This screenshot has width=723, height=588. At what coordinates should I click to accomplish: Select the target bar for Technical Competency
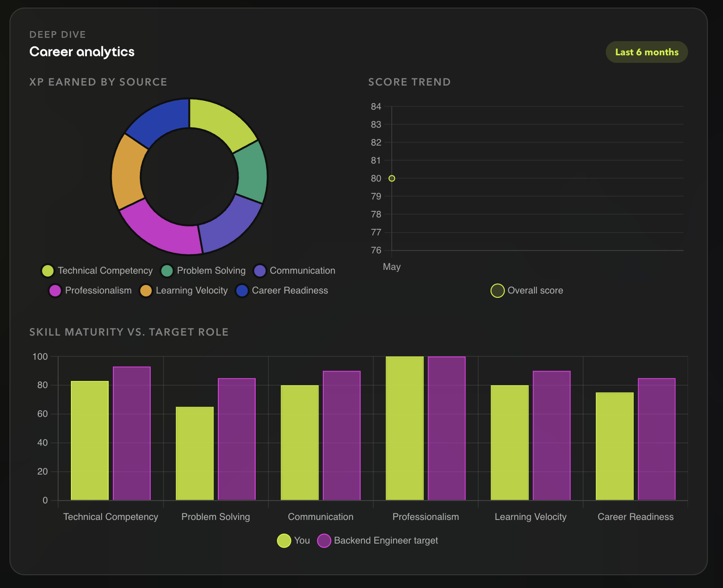tap(132, 433)
